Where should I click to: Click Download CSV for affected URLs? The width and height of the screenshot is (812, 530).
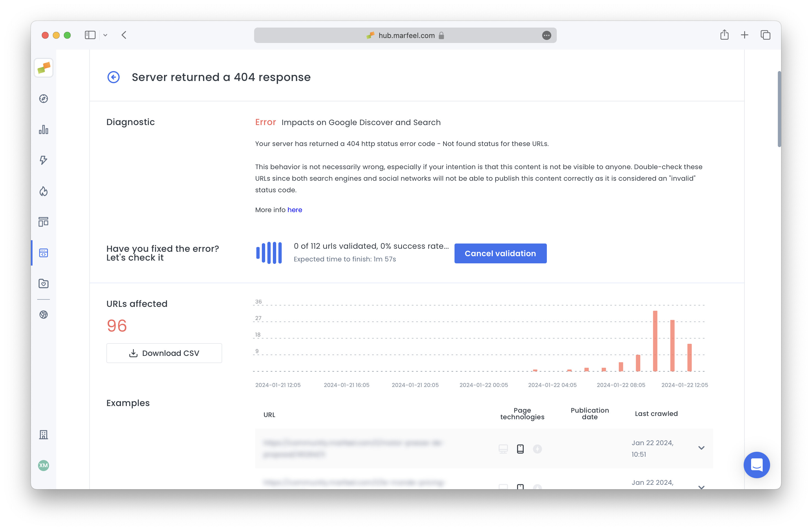[x=164, y=353]
